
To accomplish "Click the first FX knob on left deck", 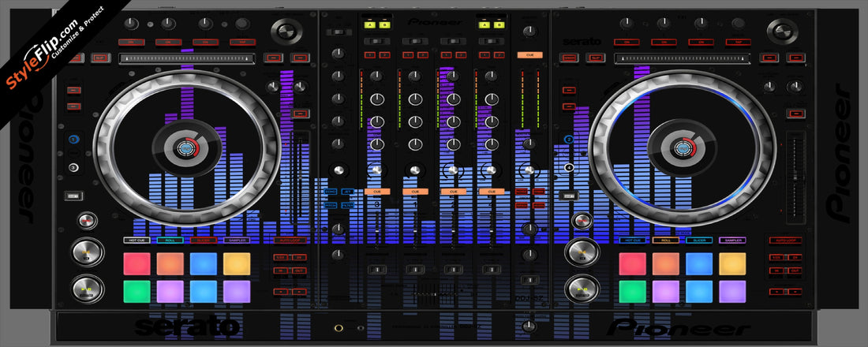I will [131, 23].
